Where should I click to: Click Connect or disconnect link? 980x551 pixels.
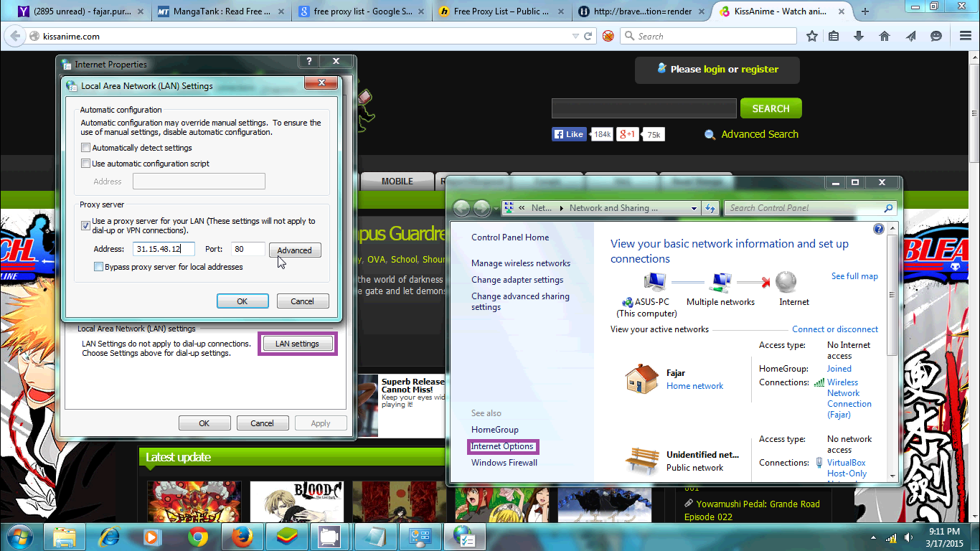pyautogui.click(x=835, y=329)
